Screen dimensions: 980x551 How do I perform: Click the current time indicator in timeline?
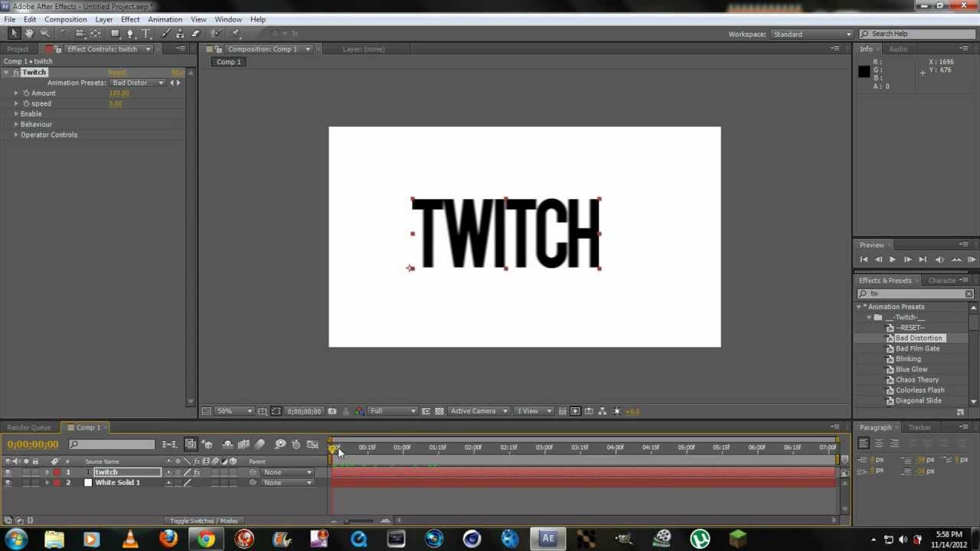(332, 448)
